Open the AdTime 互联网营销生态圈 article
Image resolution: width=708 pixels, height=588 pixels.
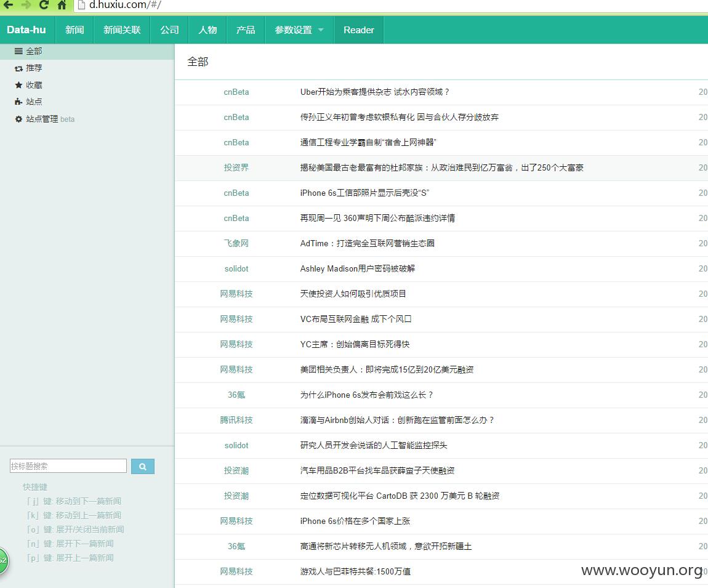[367, 244]
